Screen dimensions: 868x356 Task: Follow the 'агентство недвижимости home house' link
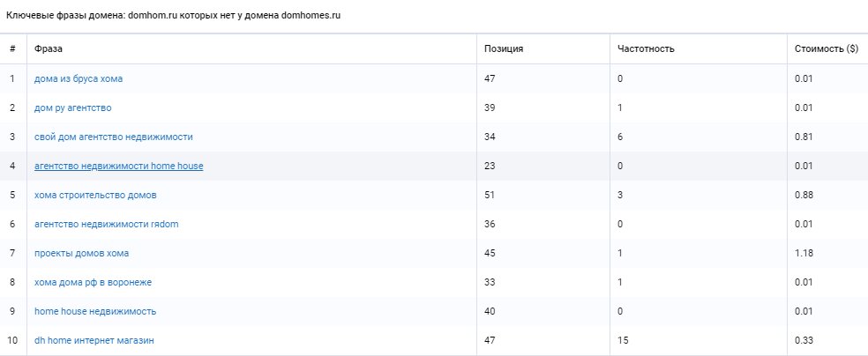[119, 166]
